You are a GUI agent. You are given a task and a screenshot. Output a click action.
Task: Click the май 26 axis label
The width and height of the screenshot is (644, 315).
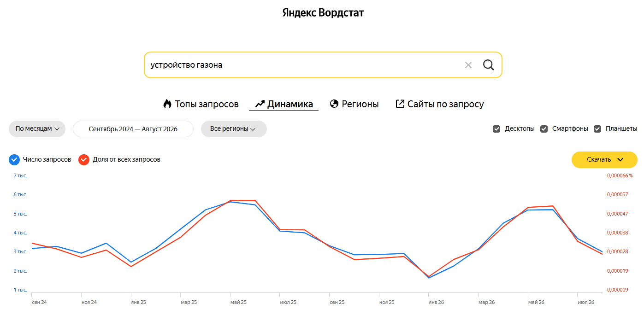536,303
